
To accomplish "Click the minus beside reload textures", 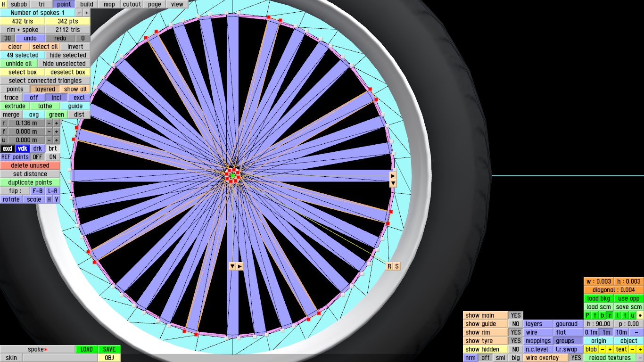I will 640,358.
